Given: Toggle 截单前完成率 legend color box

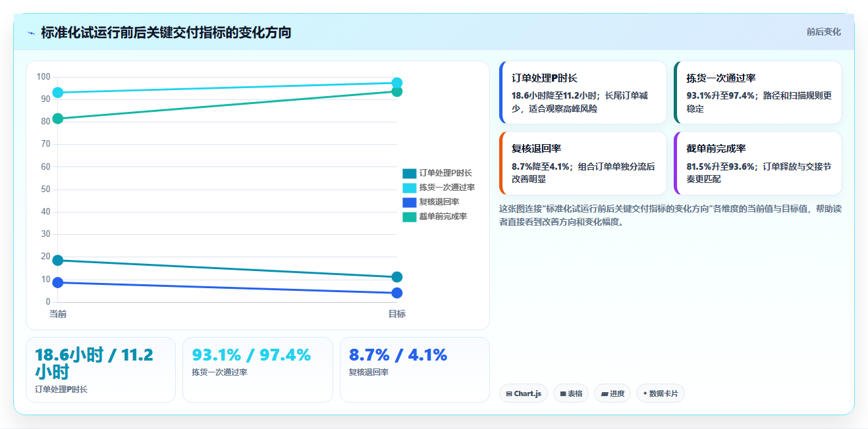Looking at the screenshot, I should (409, 217).
